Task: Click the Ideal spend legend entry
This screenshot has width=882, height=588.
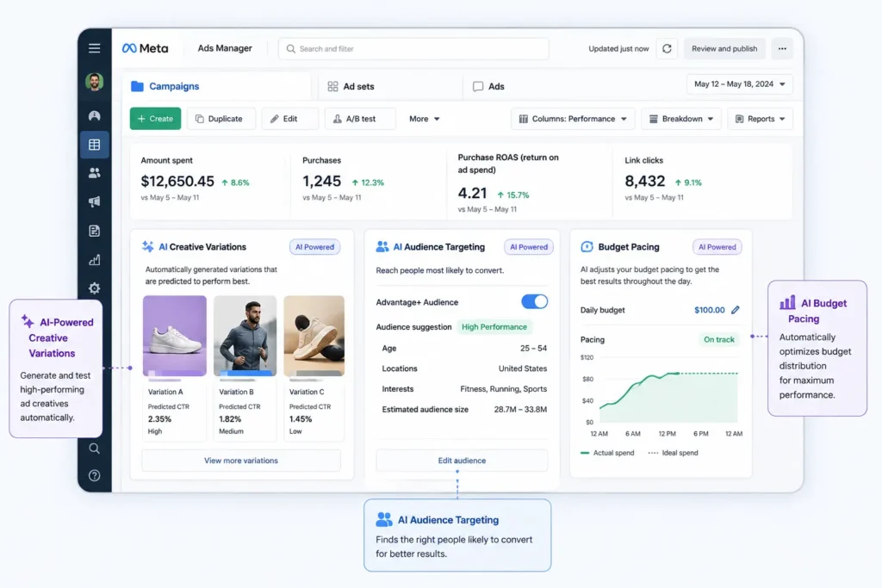Action: click(673, 453)
